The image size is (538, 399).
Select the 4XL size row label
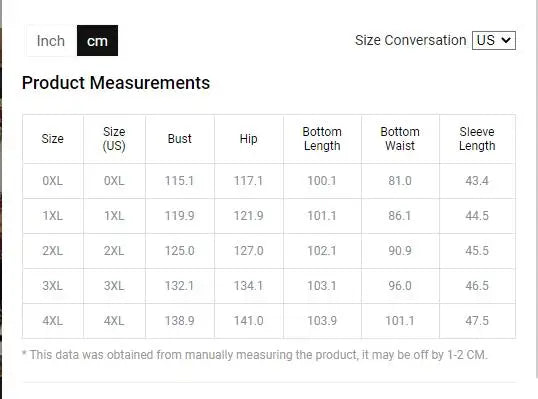click(x=52, y=321)
